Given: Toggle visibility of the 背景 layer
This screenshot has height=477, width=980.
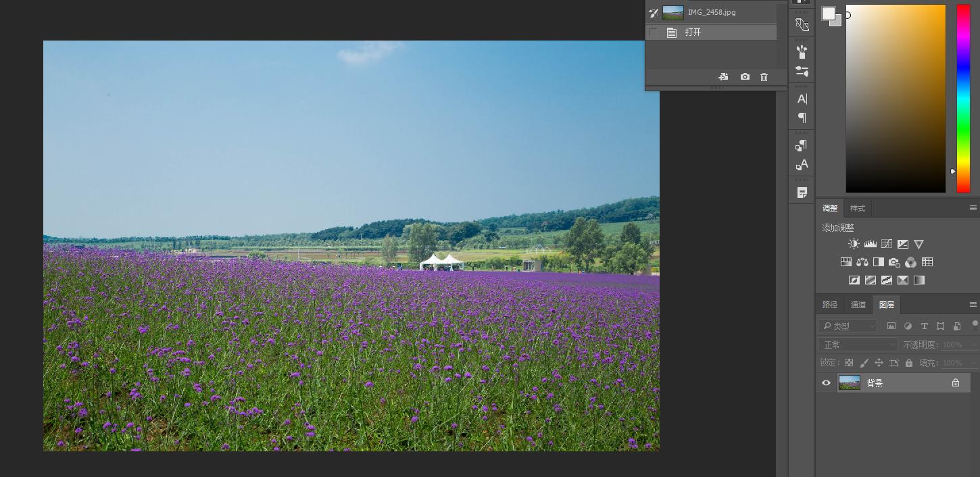Looking at the screenshot, I should click(826, 382).
